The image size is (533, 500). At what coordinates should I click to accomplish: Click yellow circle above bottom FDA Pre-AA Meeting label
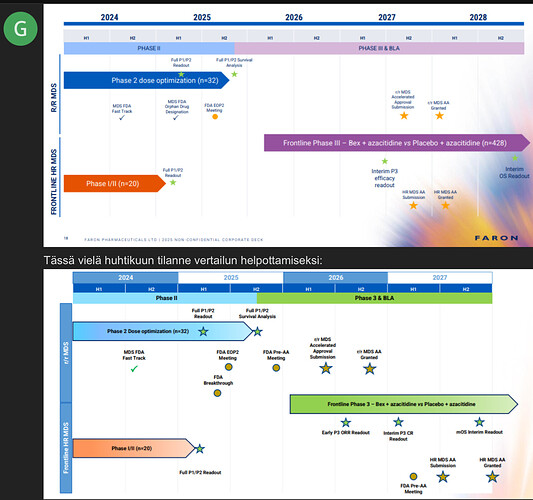[413, 476]
